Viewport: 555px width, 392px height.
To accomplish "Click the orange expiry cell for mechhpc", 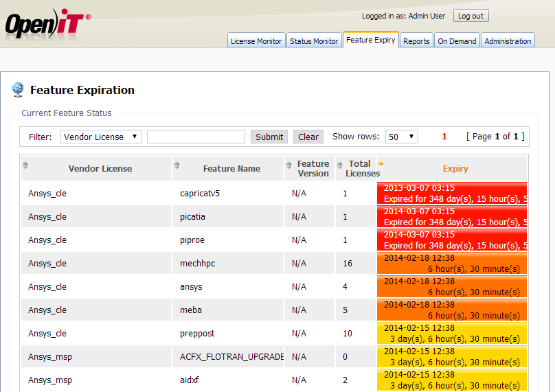I will (x=452, y=263).
